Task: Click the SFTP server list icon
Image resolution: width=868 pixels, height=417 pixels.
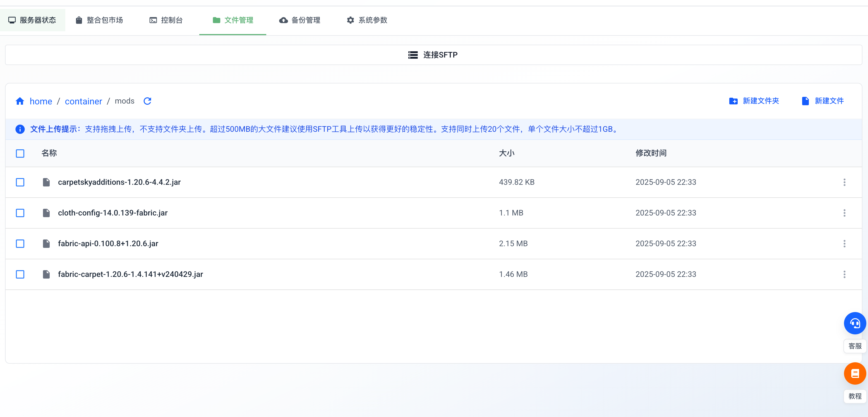Action: (x=413, y=55)
